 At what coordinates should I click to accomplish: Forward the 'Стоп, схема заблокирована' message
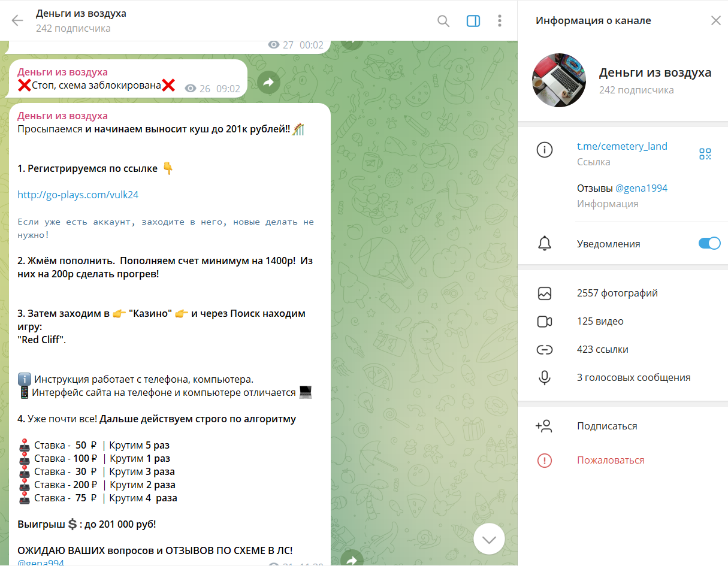point(268,83)
